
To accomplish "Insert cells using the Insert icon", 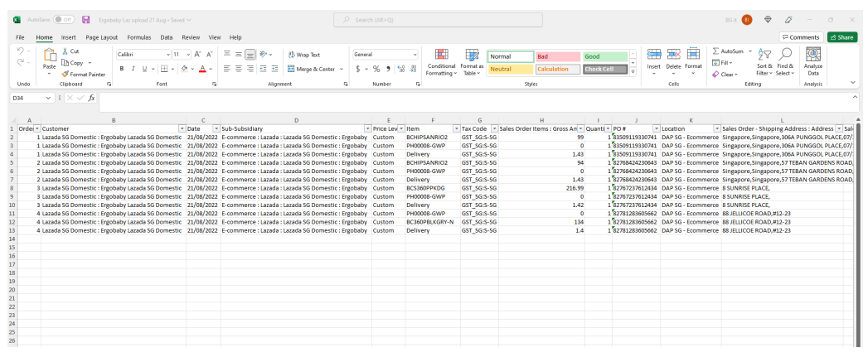I will (x=654, y=54).
